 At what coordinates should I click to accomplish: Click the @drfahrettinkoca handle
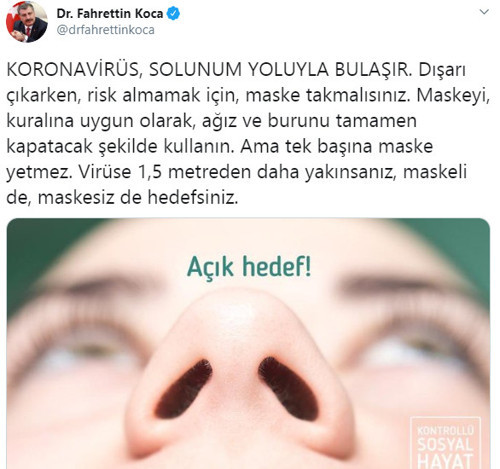tap(106, 30)
